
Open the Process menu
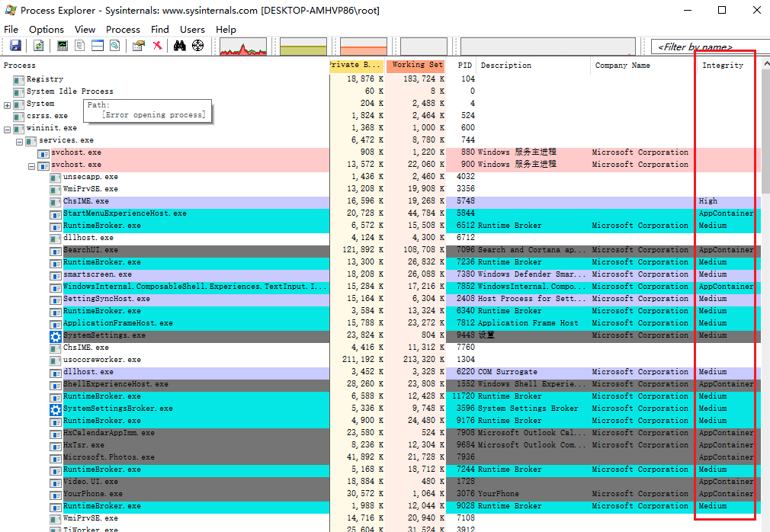tap(123, 30)
